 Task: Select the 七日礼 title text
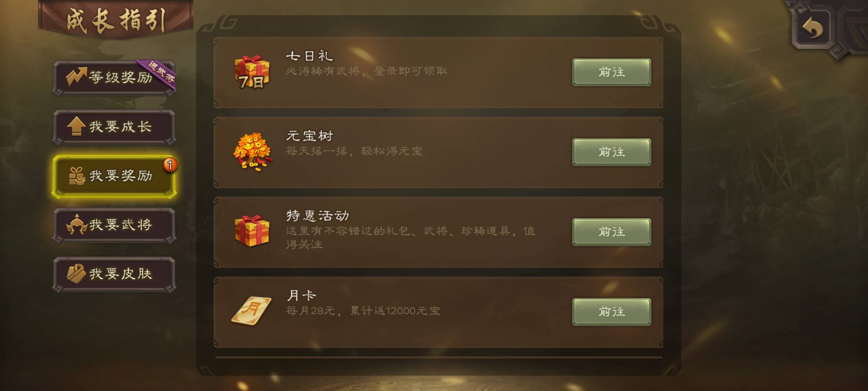pos(310,56)
